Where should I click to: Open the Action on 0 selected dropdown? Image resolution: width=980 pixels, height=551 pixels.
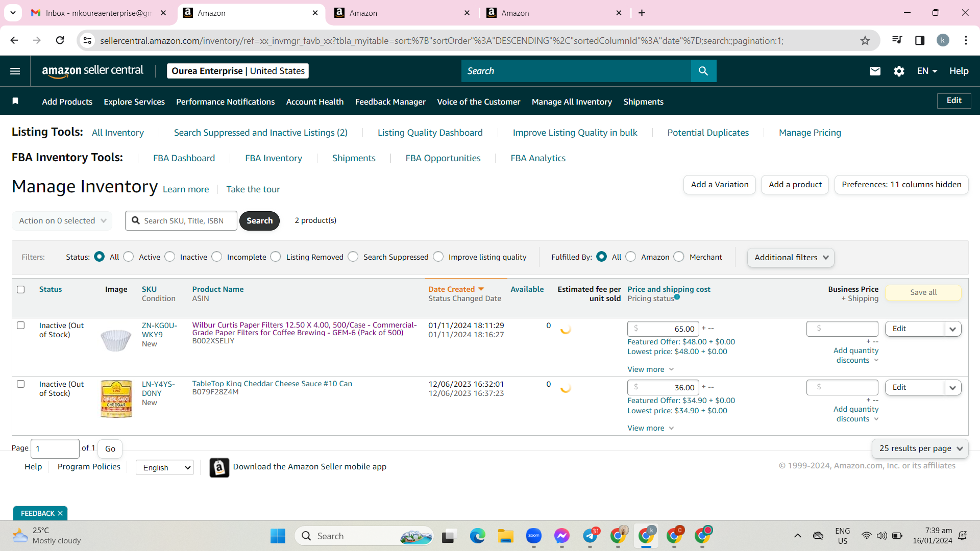click(62, 221)
